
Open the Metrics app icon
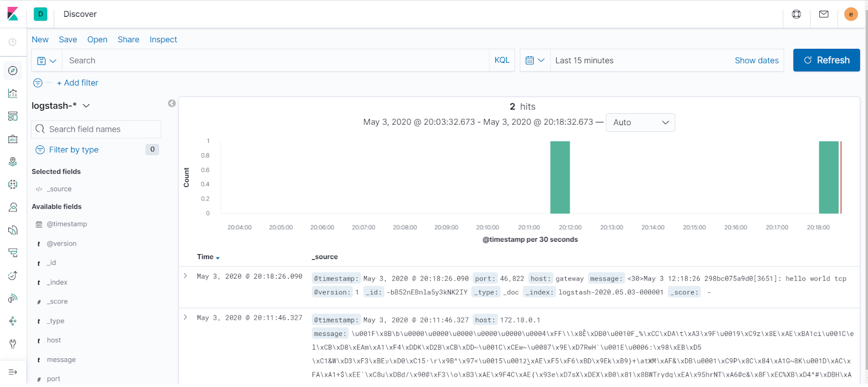coord(13,207)
